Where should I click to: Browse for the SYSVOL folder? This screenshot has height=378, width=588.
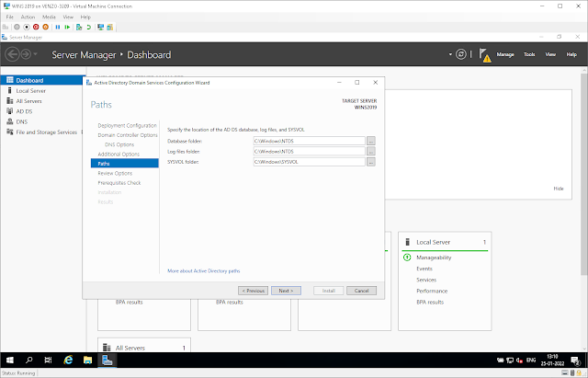[371, 162]
